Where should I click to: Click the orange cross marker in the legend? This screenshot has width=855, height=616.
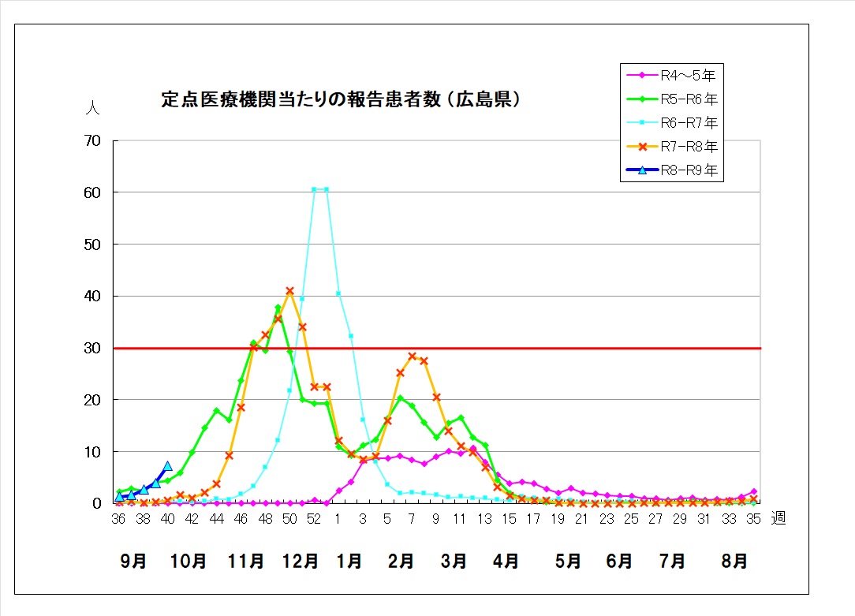[x=642, y=147]
